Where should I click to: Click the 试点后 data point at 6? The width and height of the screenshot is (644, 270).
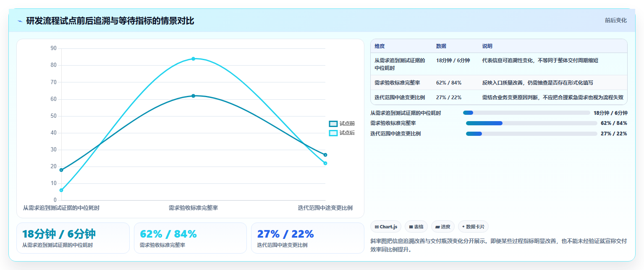coord(61,190)
